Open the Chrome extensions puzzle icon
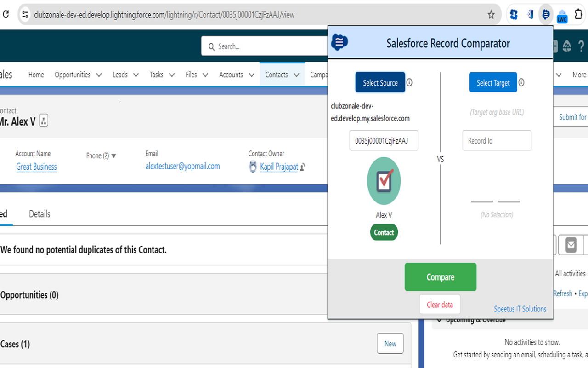Image resolution: width=588 pixels, height=368 pixels. (x=579, y=15)
